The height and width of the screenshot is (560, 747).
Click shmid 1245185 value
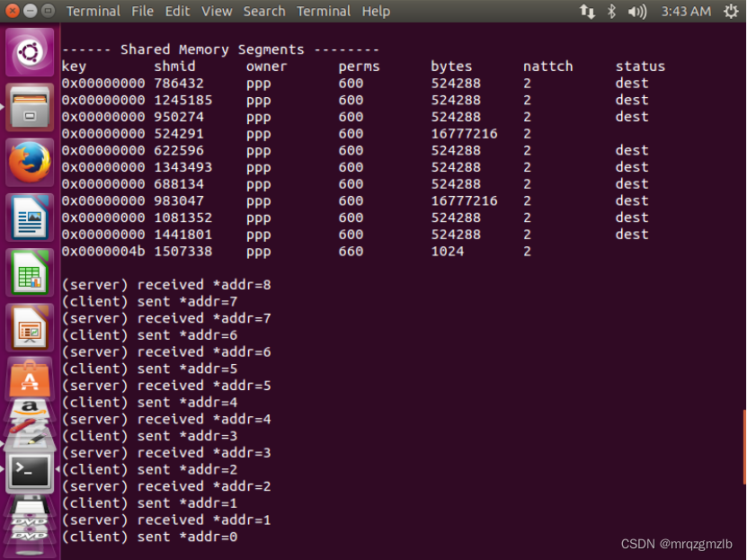183,100
